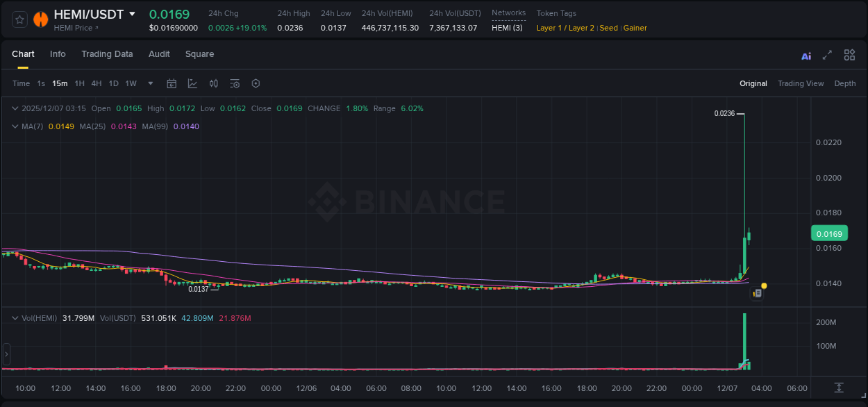Open the indicators list icon

[234, 83]
